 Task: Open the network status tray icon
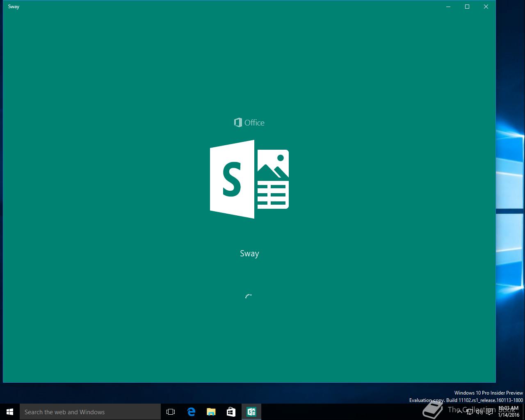click(470, 412)
